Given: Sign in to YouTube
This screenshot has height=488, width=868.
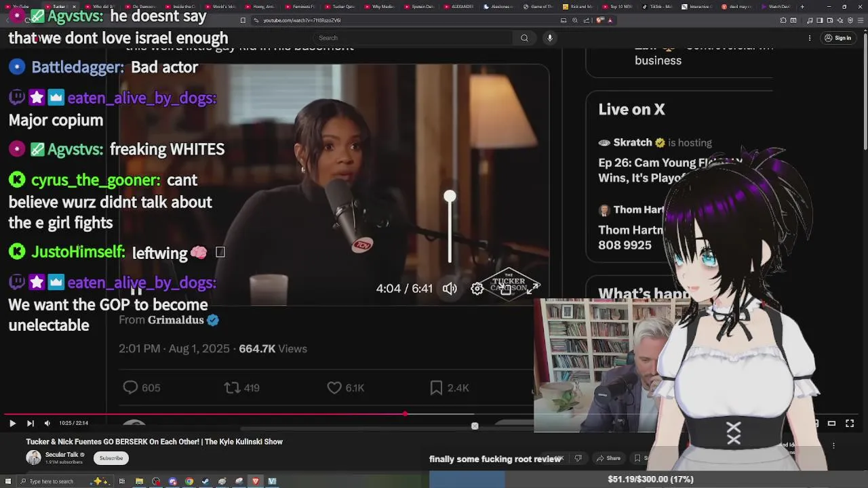Looking at the screenshot, I should 837,38.
